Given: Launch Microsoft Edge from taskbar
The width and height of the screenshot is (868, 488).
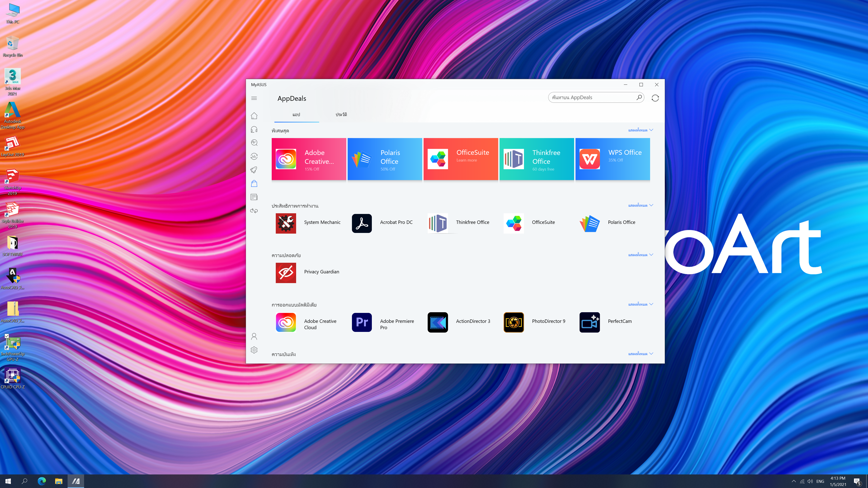Looking at the screenshot, I should pyautogui.click(x=41, y=481).
